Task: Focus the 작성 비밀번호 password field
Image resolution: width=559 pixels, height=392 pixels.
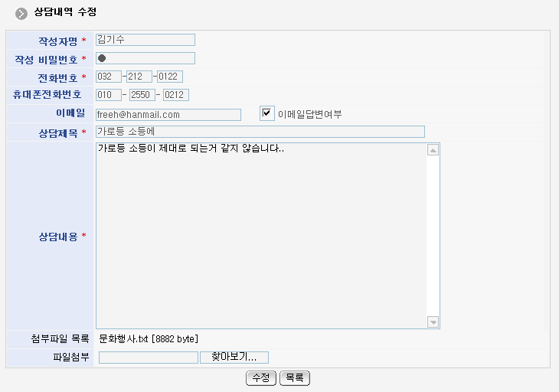Action: [x=145, y=58]
